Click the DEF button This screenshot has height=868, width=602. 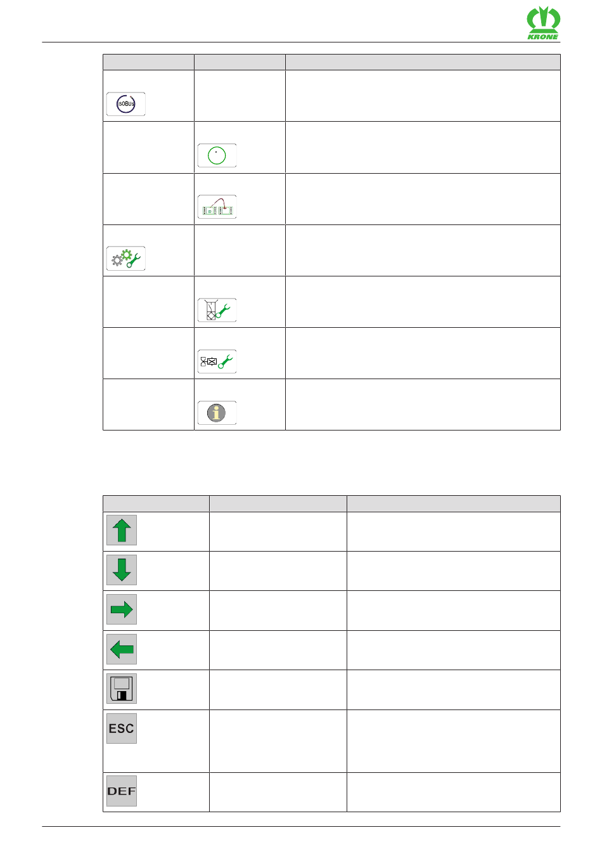pos(122,791)
